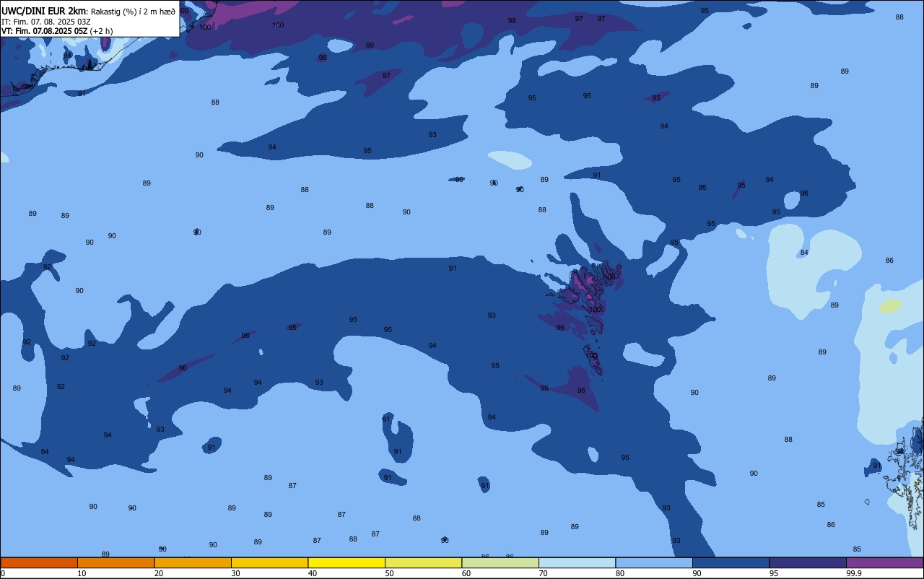Screen dimensions: 924x579
Task: Click the 60–70 pale green legend swatch
Action: coord(500,562)
